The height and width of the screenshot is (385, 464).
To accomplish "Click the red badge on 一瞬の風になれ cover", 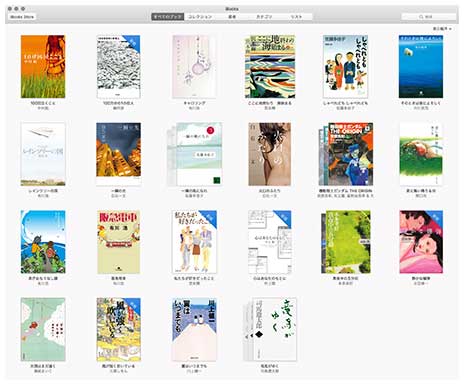I will tap(210, 130).
